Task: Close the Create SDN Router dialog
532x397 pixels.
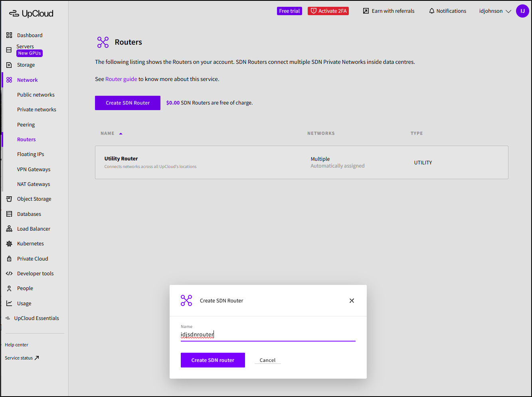Action: (352, 301)
